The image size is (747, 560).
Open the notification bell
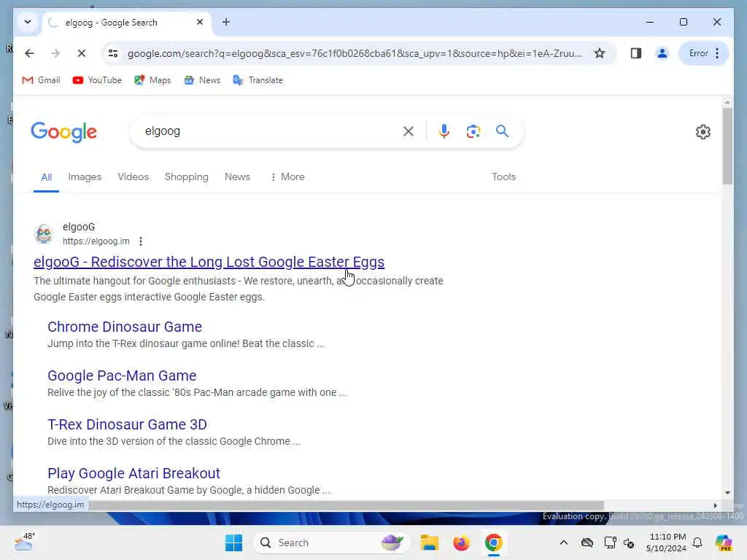697,542
